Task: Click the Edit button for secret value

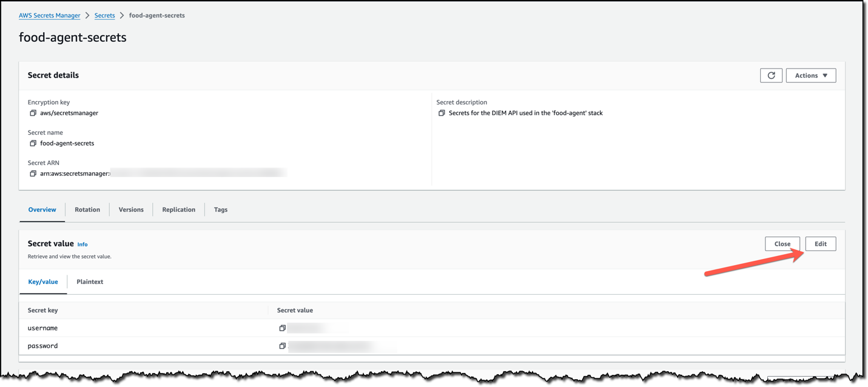Action: click(x=820, y=243)
